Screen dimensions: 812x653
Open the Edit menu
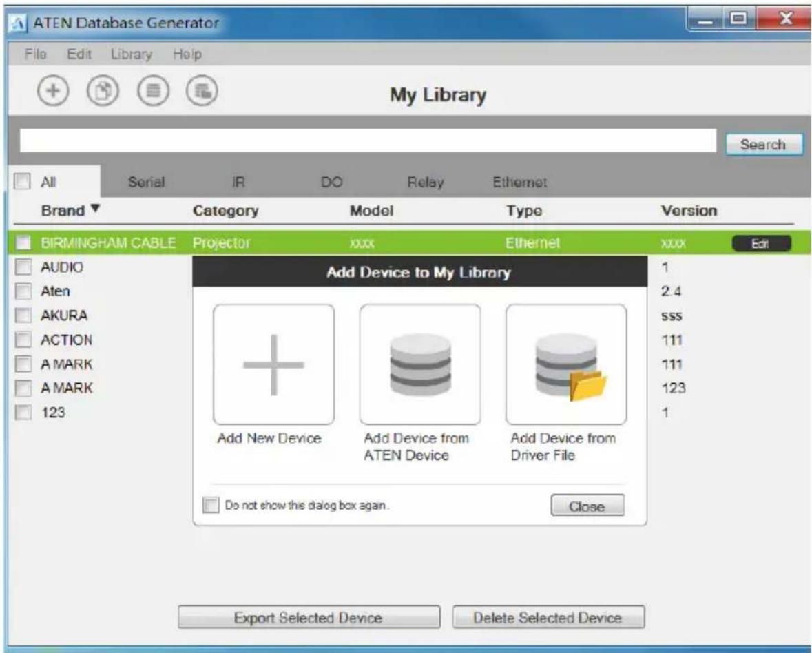click(79, 54)
